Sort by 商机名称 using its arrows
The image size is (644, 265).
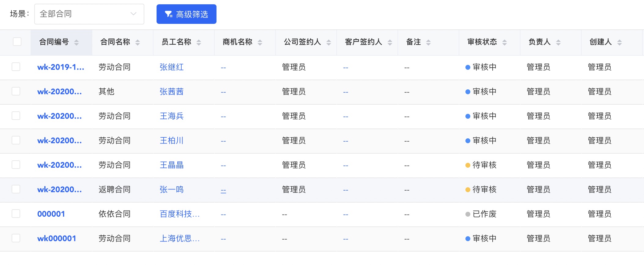click(260, 43)
